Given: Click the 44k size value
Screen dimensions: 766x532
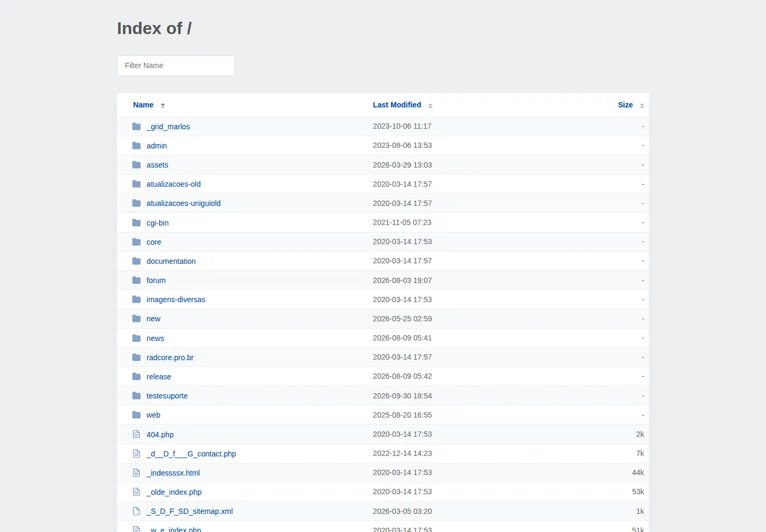Looking at the screenshot, I should (638, 472).
